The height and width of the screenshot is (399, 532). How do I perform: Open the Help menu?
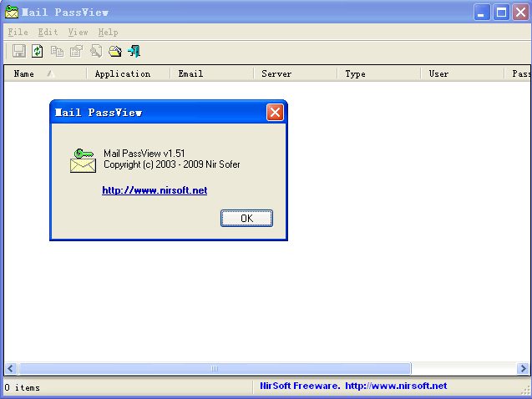click(109, 33)
